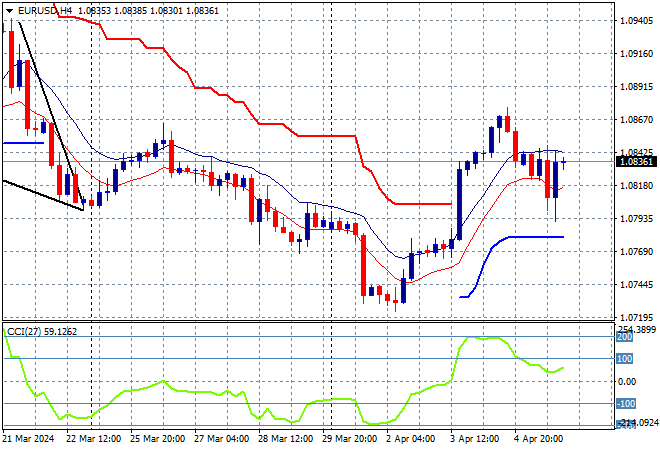Click the 1.07690 price axis label
This screenshot has width=660, height=450.
[637, 252]
